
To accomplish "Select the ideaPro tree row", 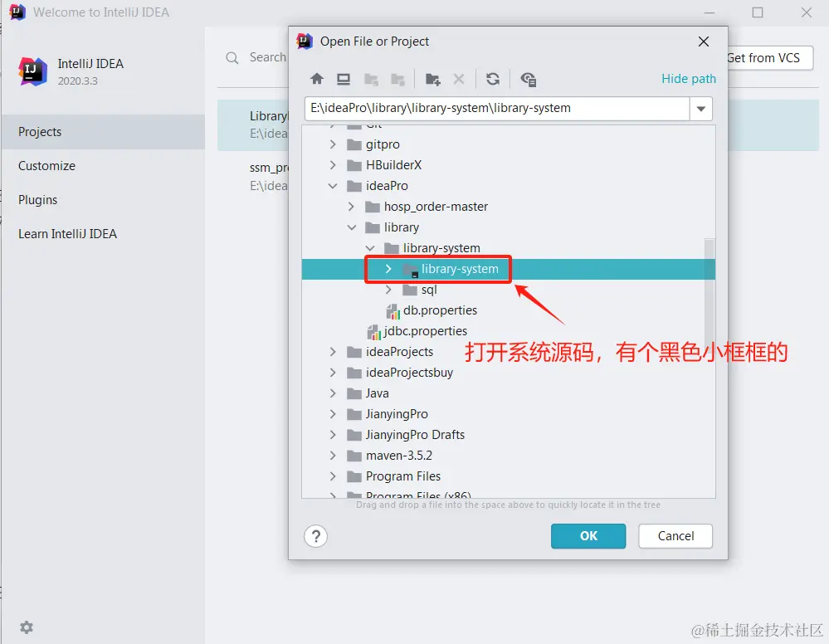I will [x=508, y=186].
